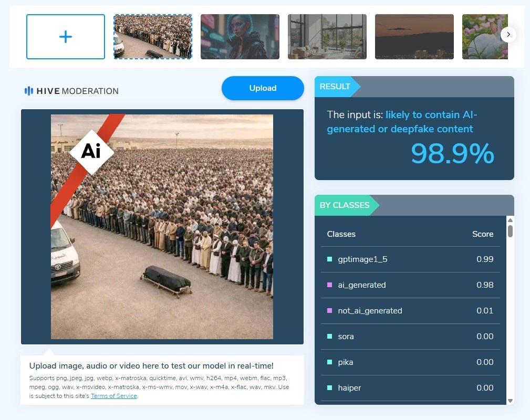The width and height of the screenshot is (530, 420).
Task: Select the cyberpunk blue-haired woman thumbnail
Action: pyautogui.click(x=240, y=37)
